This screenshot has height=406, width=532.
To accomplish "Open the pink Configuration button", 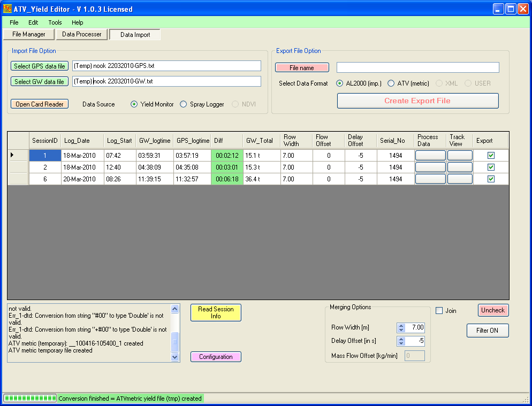I will (x=216, y=357).
